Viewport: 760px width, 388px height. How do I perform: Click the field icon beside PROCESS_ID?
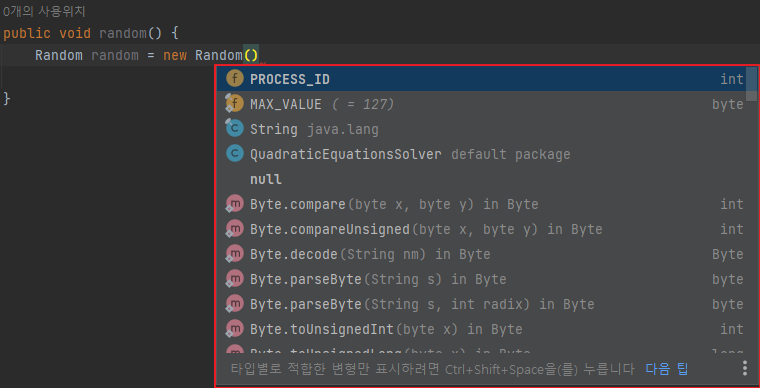coord(235,79)
